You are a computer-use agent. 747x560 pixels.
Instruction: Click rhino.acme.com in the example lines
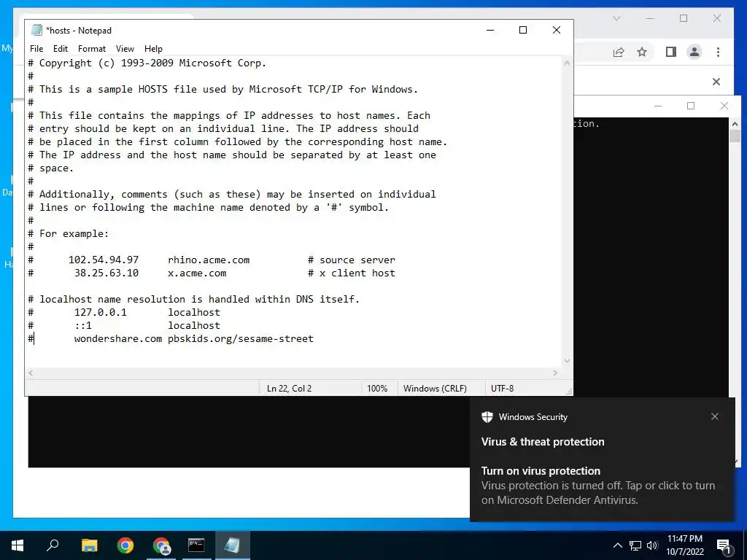pyautogui.click(x=209, y=260)
